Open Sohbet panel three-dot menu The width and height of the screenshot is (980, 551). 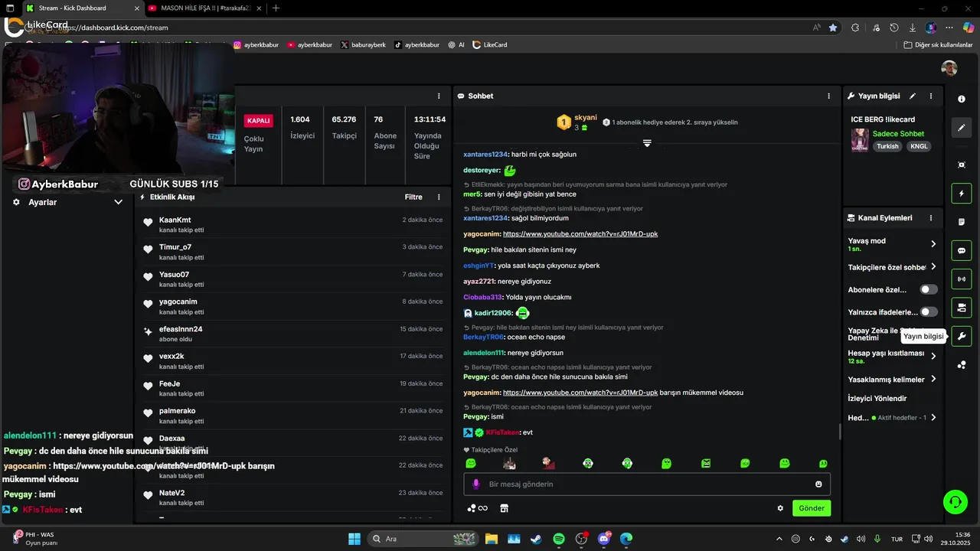click(828, 96)
